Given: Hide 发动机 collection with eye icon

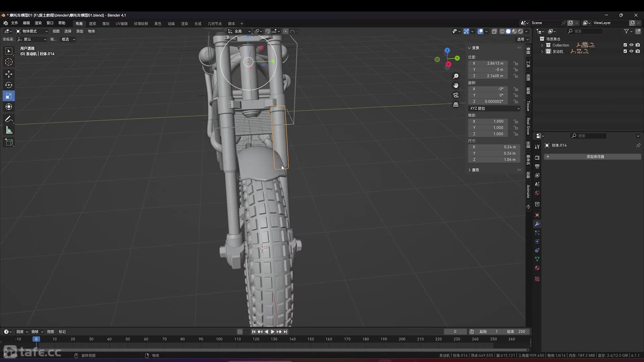Looking at the screenshot, I should click(631, 51).
